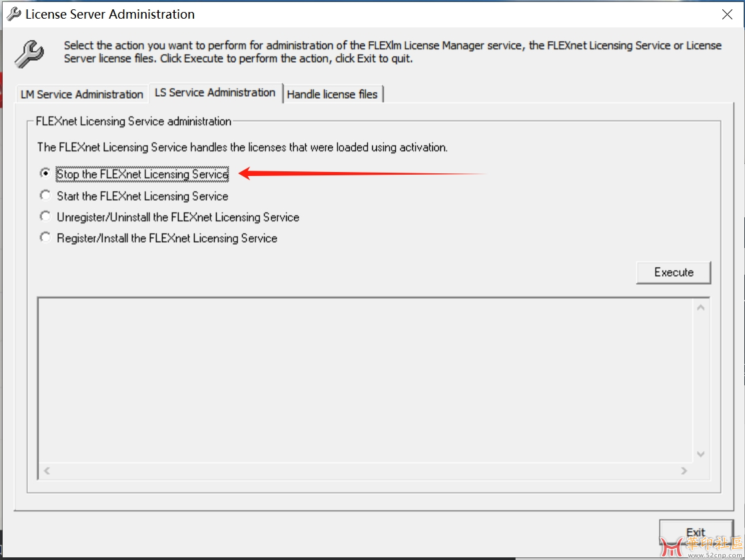
Task: Click the text about licenses loaded using activation
Action: click(x=242, y=147)
